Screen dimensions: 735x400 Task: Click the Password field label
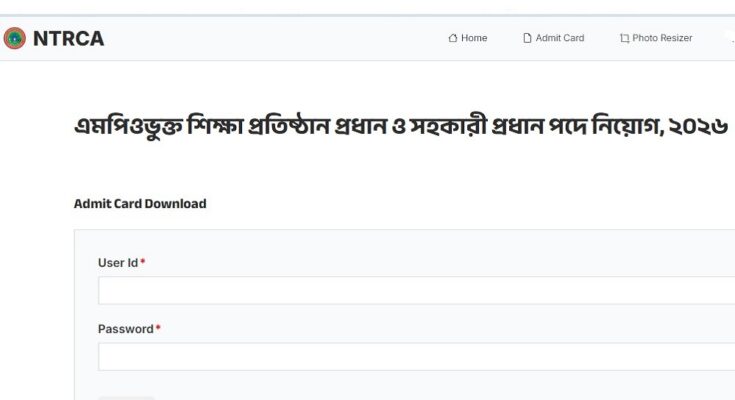coord(125,329)
